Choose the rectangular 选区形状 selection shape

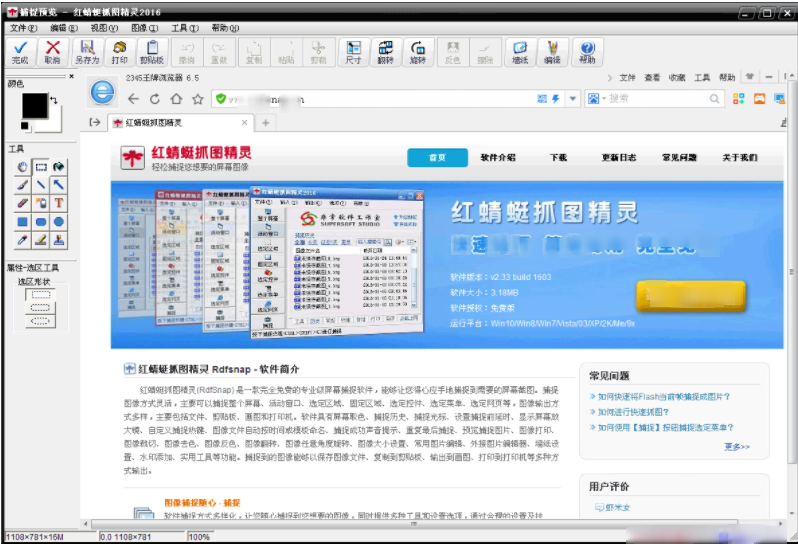(41, 295)
